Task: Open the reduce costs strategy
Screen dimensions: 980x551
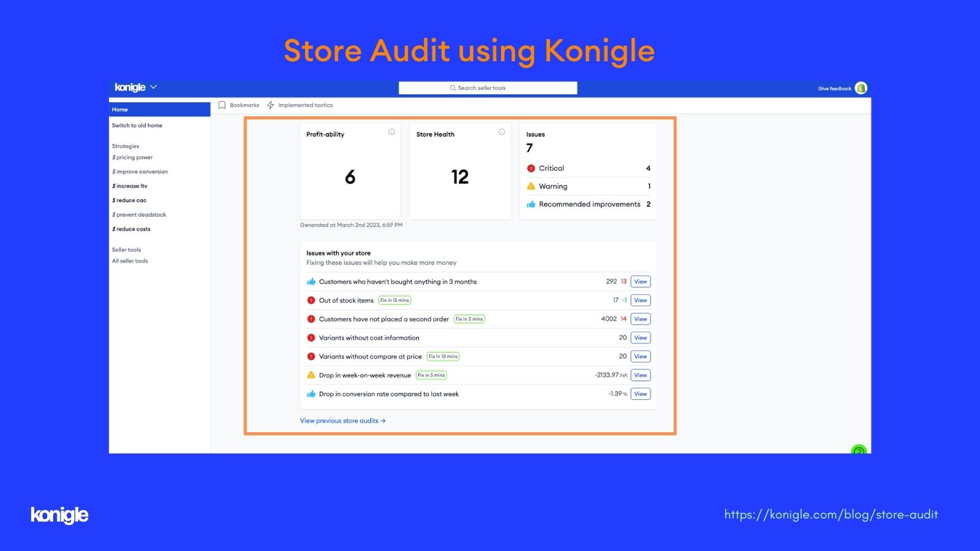Action: [131, 229]
